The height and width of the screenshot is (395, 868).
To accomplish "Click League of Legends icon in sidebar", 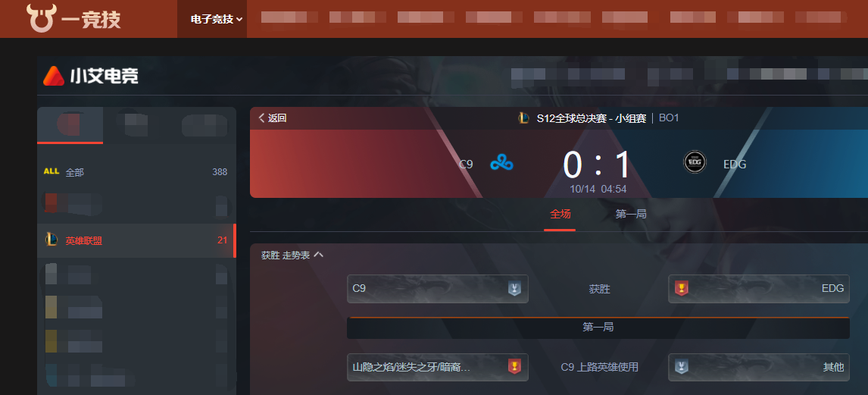I will (x=51, y=240).
